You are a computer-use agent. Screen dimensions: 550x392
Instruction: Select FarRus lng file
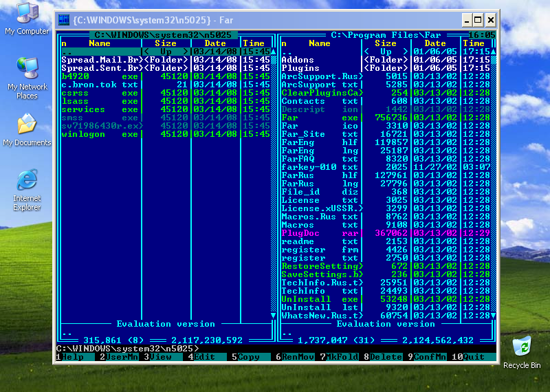[386, 184]
